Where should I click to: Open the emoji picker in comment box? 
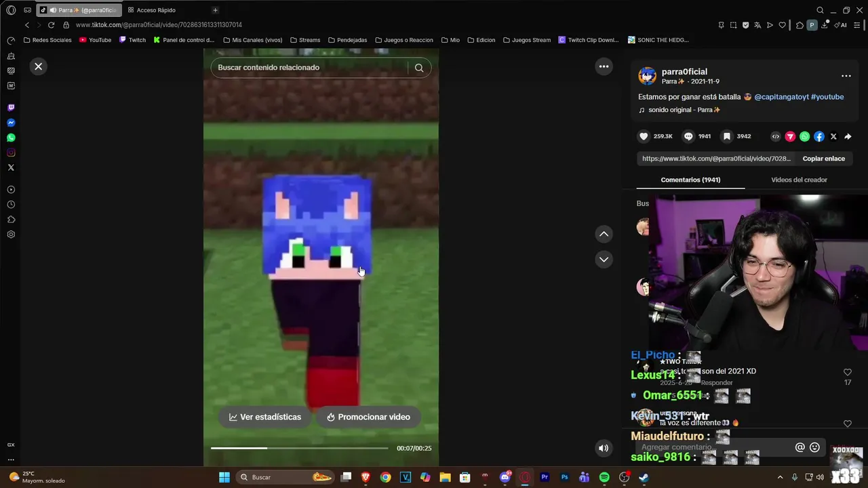(x=814, y=447)
